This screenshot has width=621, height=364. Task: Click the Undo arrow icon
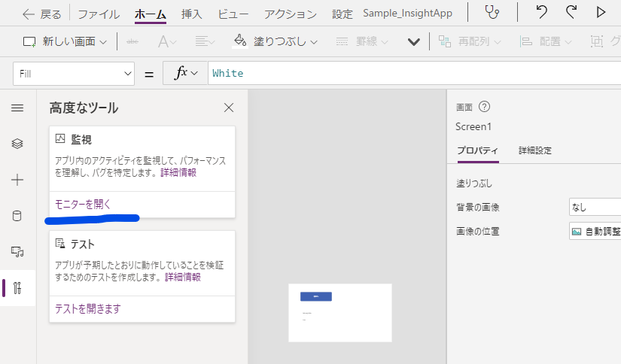pos(541,13)
